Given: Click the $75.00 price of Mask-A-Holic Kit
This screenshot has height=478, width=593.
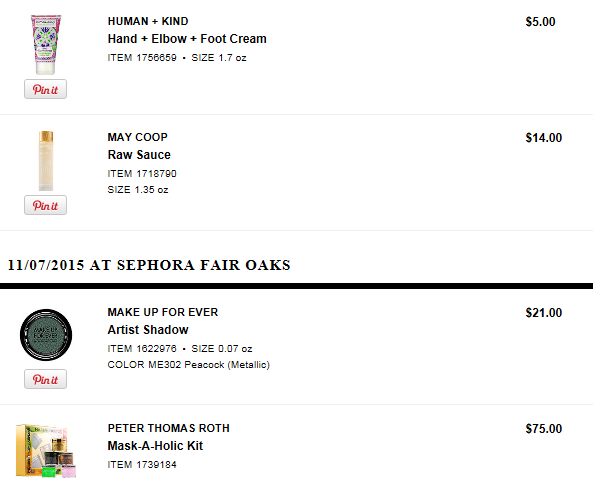Looking at the screenshot, I should click(544, 429).
